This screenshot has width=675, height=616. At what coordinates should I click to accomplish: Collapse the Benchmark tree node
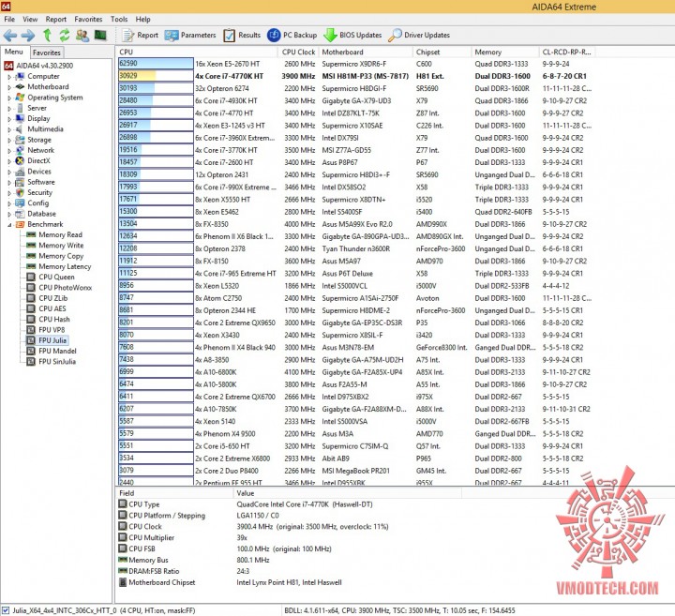click(x=9, y=225)
